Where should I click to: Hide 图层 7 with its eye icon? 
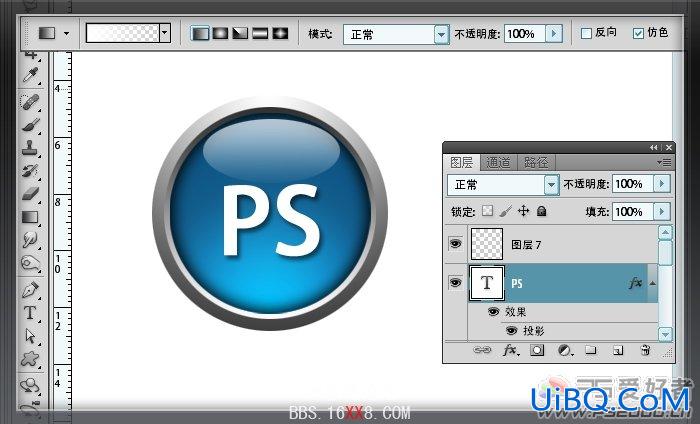[455, 244]
